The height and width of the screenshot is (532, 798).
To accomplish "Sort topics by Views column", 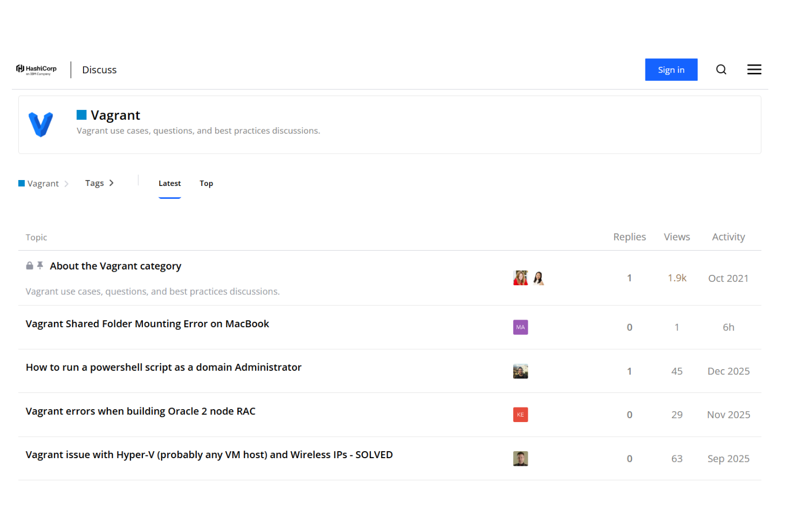I will pyautogui.click(x=677, y=237).
